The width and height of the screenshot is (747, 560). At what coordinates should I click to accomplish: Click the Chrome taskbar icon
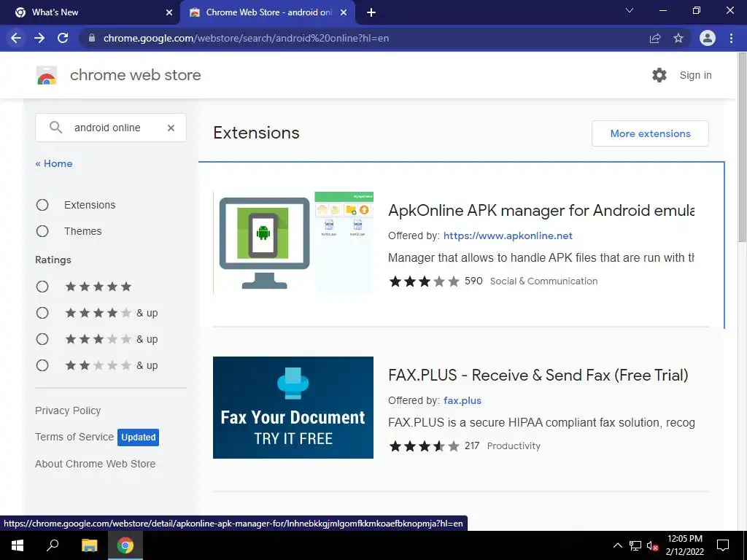pos(125,545)
